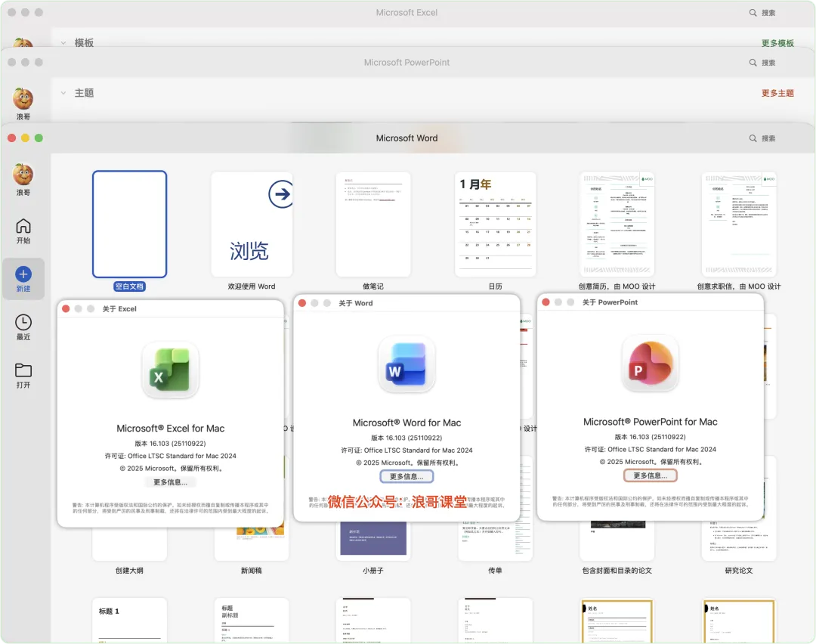
Task: Select the 空白文档 blank document template
Action: point(130,224)
